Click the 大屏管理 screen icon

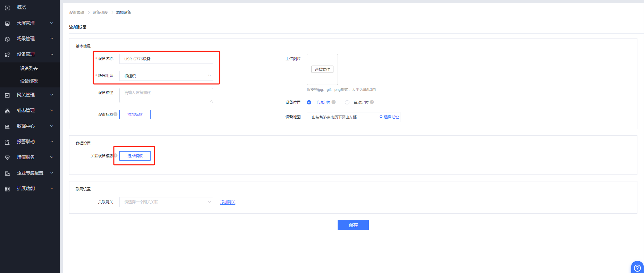point(7,23)
